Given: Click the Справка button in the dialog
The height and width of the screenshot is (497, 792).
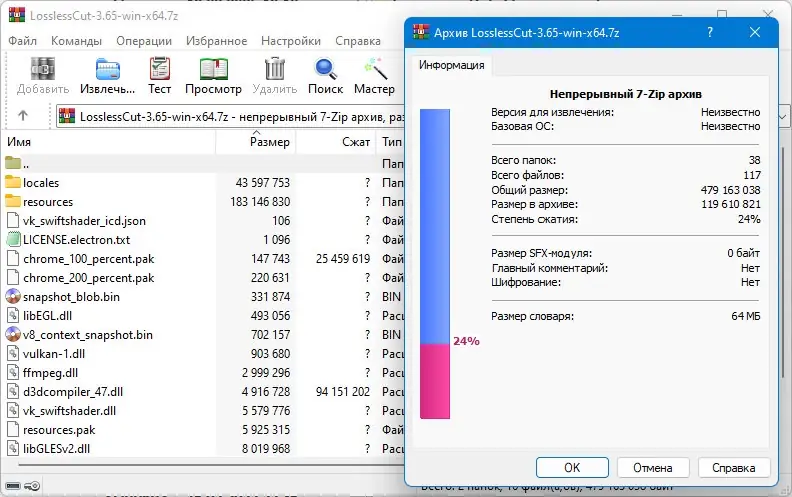Looking at the screenshot, I should pos(734,468).
